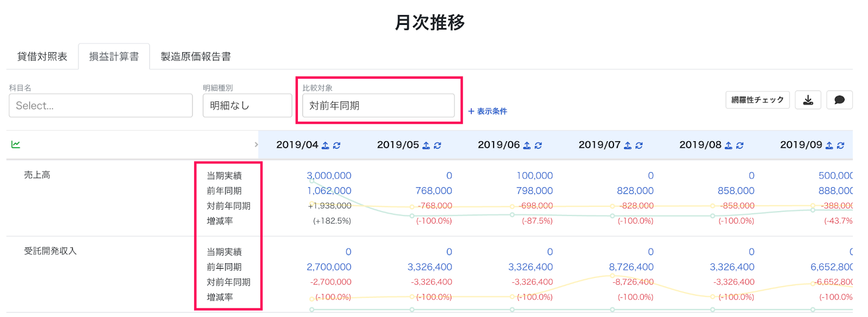Click the +1,938,000 difference value
Viewport: 868px width, 317px height.
[x=330, y=206]
